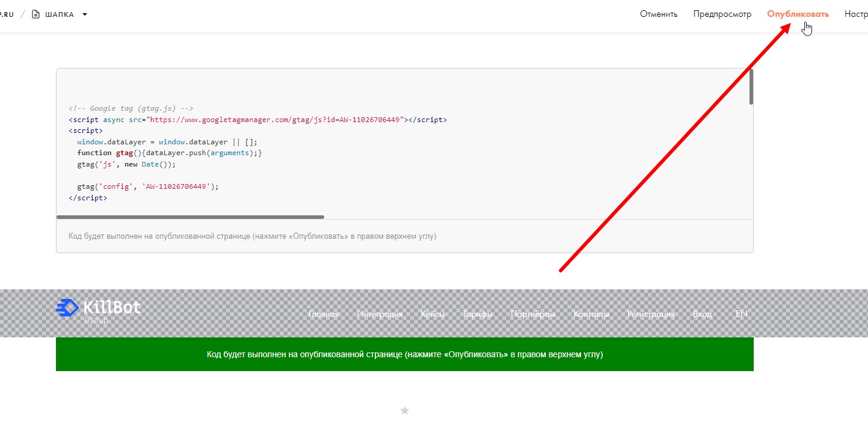Click the window.dataLayer assignment line

point(167,142)
